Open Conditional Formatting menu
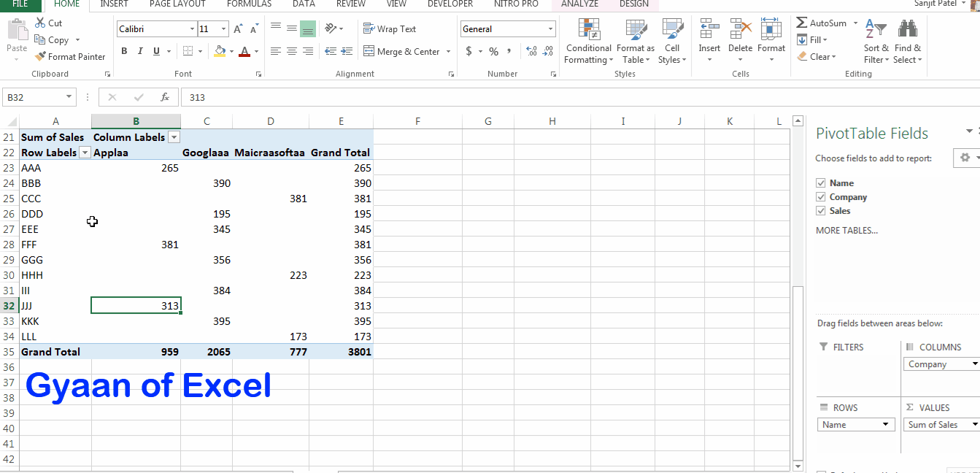Screen dimensions: 980x473 click(x=589, y=41)
